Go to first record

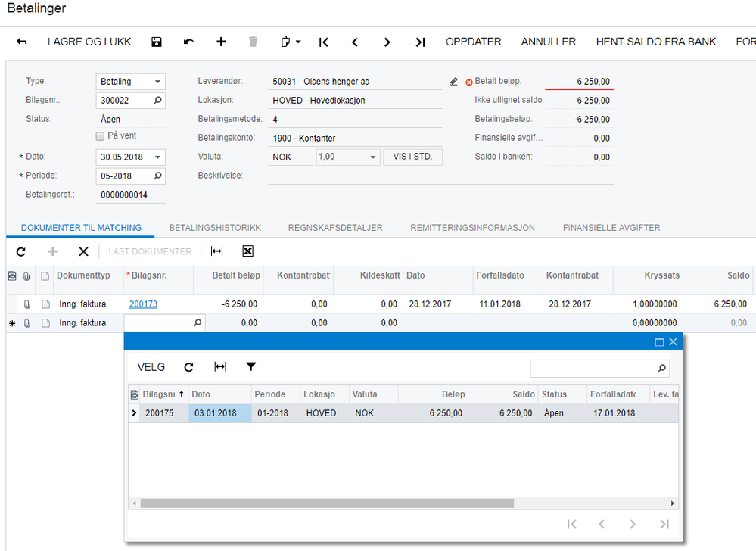324,42
